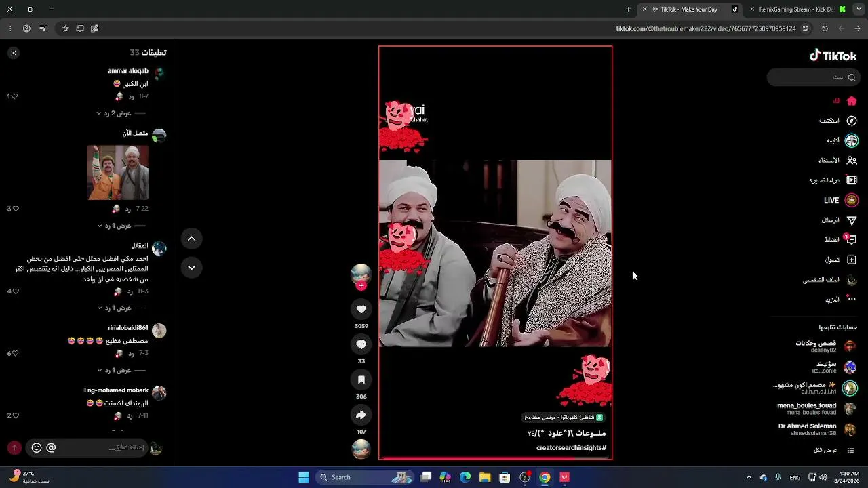This screenshot has height=488, width=868.
Task: Open a new browser tab
Action: pos(628,9)
